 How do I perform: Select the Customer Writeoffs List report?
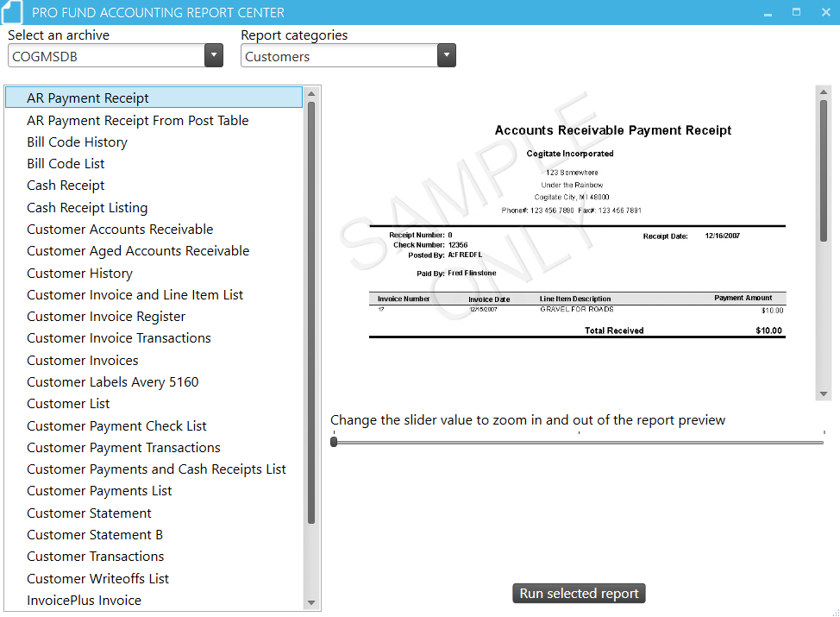point(98,579)
